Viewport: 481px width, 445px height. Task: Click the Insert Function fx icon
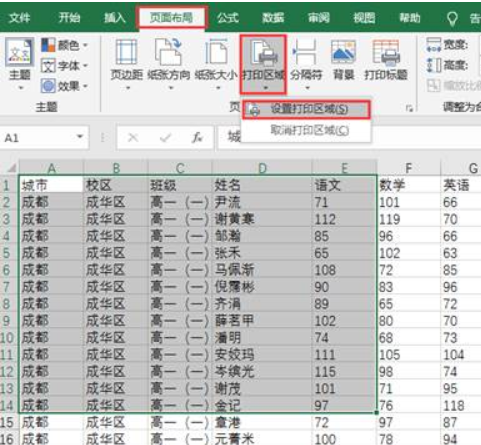pos(197,137)
